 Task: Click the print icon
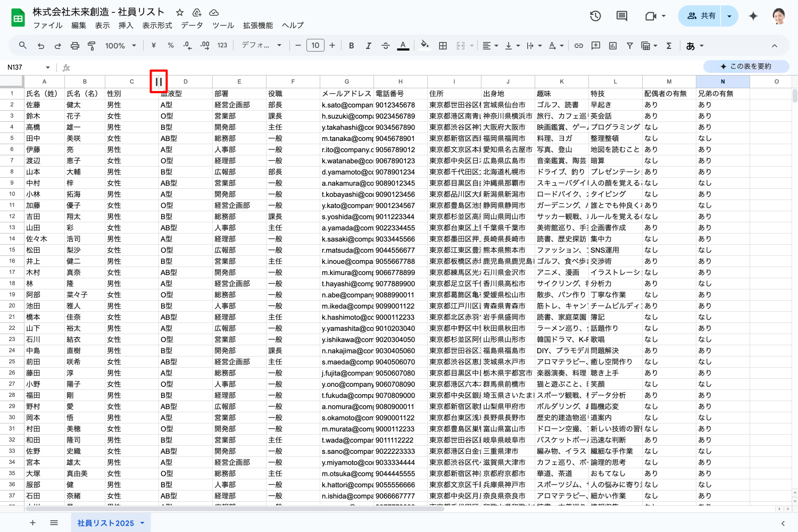click(74, 46)
